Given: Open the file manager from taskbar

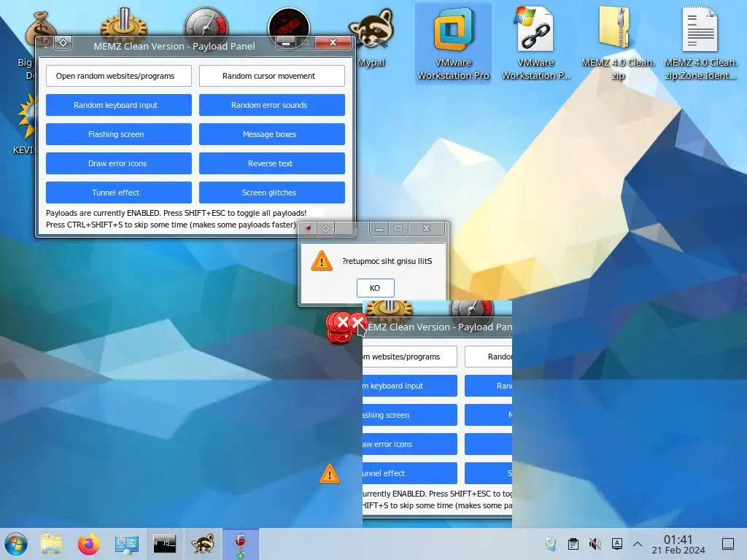Looking at the screenshot, I should coord(51,544).
